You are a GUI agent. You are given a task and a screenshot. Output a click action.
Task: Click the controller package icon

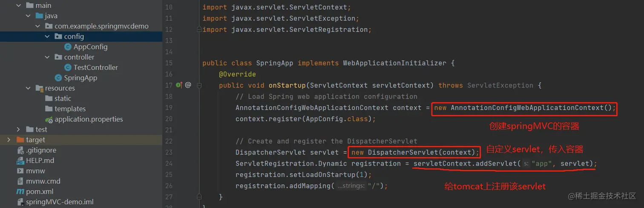[x=58, y=57]
